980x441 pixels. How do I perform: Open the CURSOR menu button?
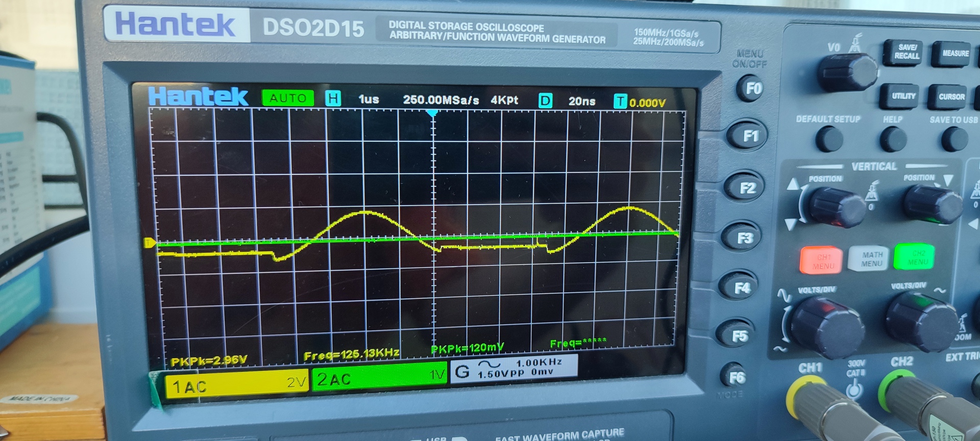948,97
